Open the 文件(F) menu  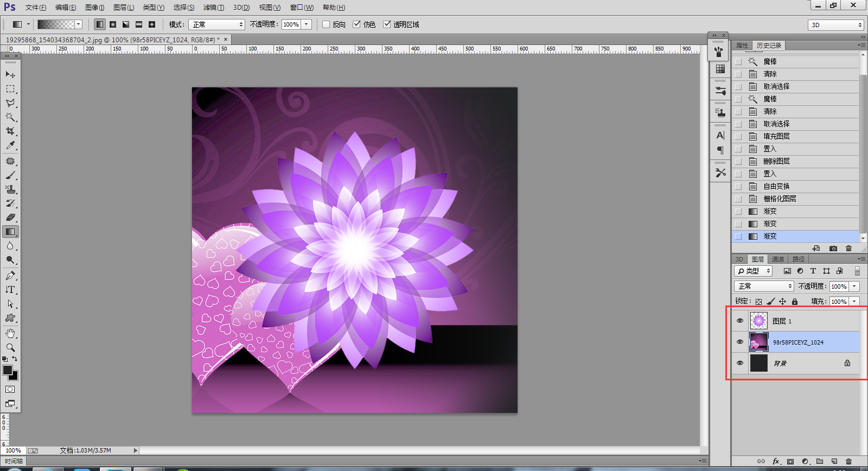[x=36, y=8]
